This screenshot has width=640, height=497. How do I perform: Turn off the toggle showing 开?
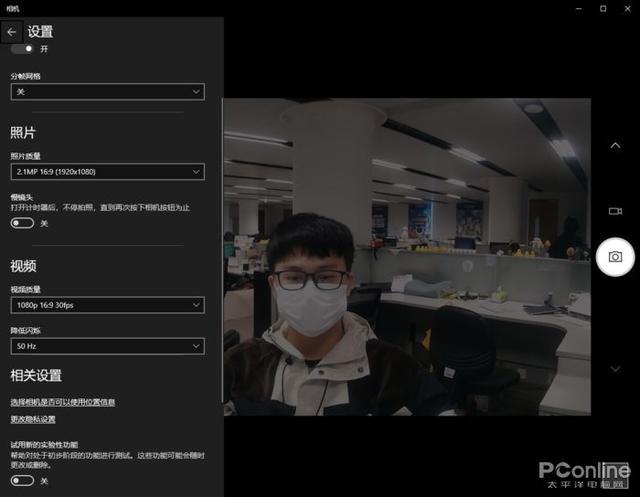coord(22,48)
